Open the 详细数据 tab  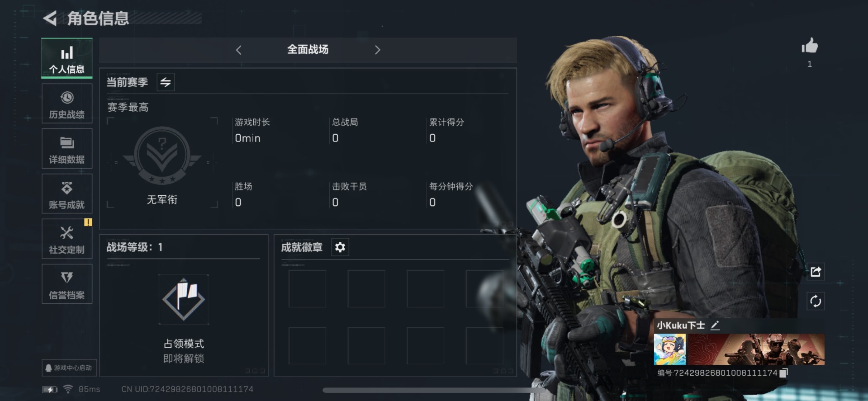click(67, 149)
